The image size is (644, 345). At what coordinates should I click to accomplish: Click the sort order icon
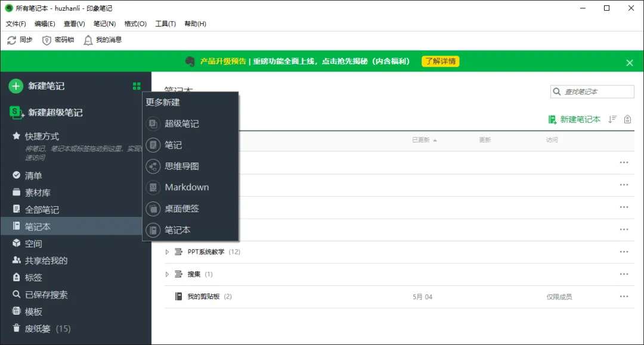point(612,119)
